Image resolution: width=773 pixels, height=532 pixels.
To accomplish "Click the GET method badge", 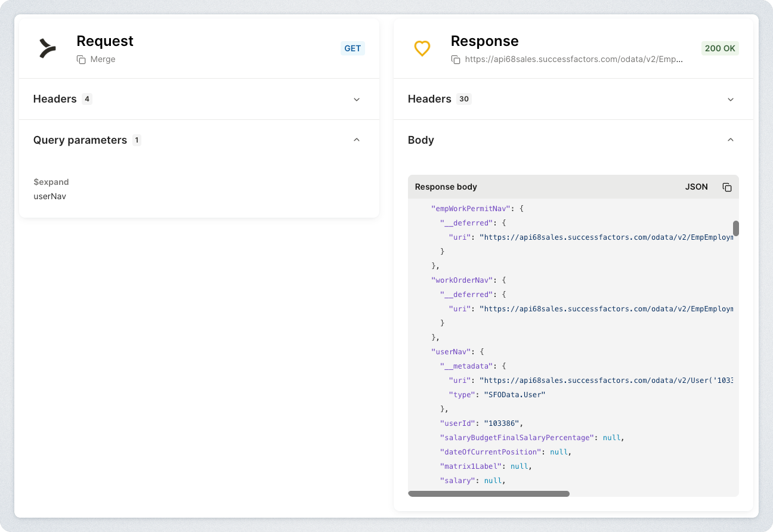I will 353,48.
